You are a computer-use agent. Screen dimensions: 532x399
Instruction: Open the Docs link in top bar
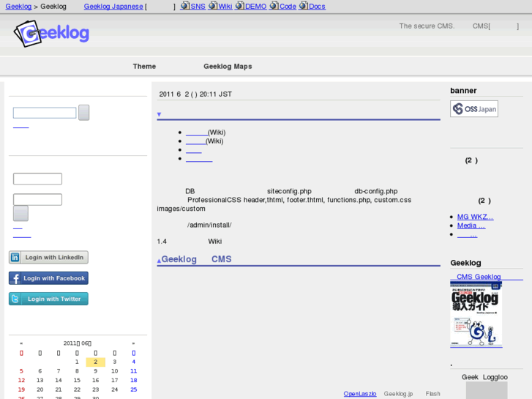318,7
